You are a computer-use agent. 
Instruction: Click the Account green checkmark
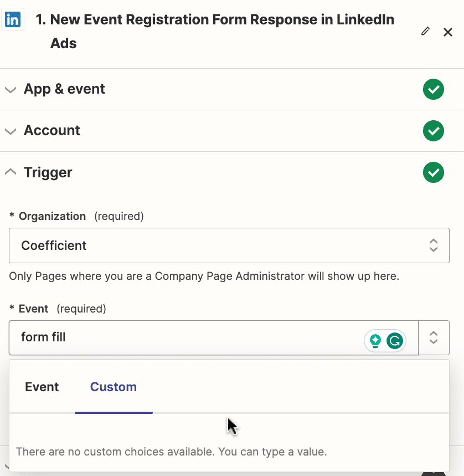(x=434, y=131)
